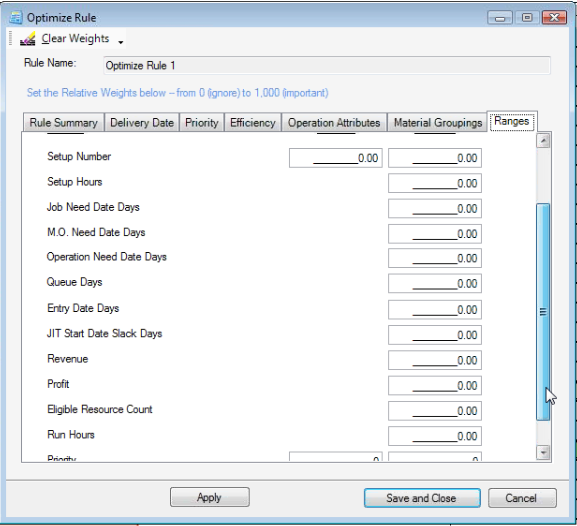Image resolution: width=577 pixels, height=526 pixels.
Task: Open the Delivery Date tab
Action: click(142, 123)
